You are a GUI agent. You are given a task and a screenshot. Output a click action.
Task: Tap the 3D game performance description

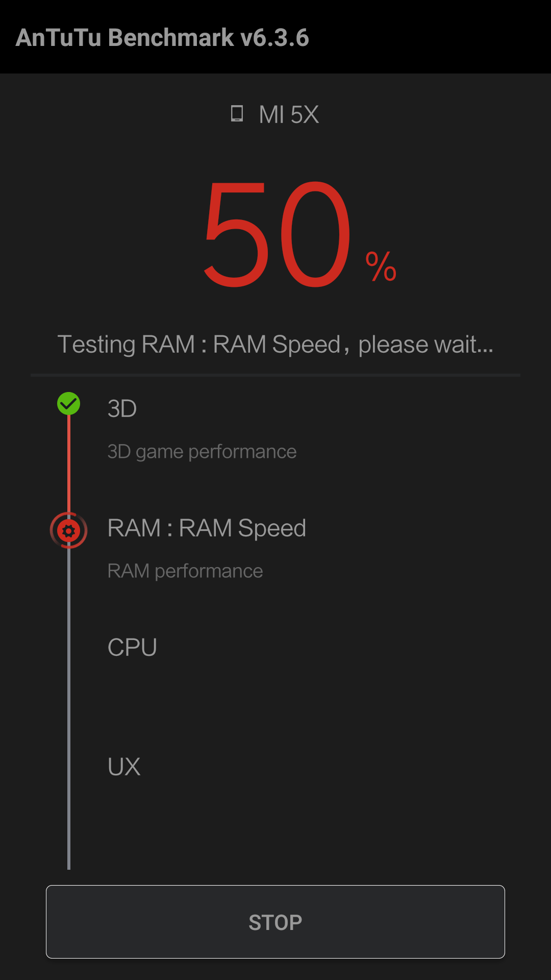click(202, 452)
